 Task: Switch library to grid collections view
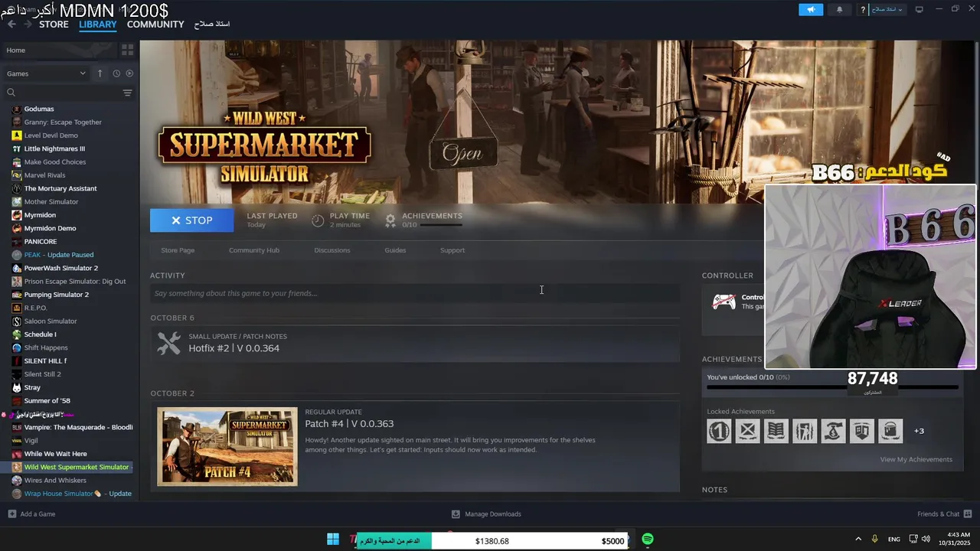pos(127,50)
